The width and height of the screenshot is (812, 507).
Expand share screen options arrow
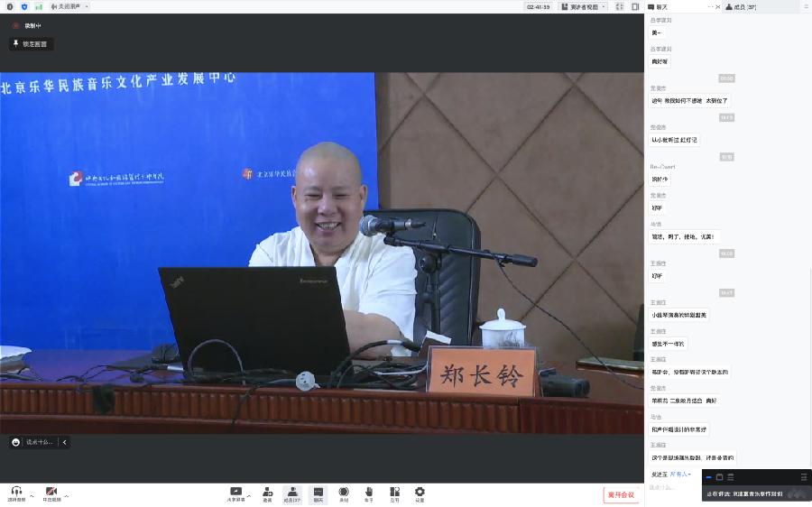(249, 496)
